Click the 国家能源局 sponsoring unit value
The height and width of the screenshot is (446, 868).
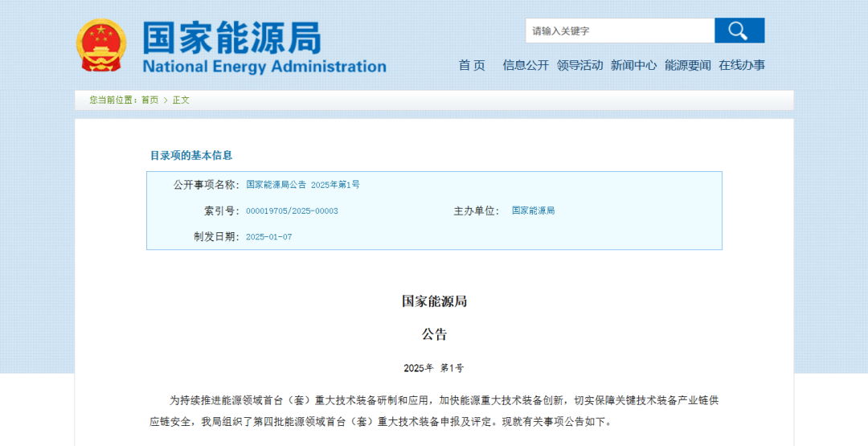(x=533, y=211)
